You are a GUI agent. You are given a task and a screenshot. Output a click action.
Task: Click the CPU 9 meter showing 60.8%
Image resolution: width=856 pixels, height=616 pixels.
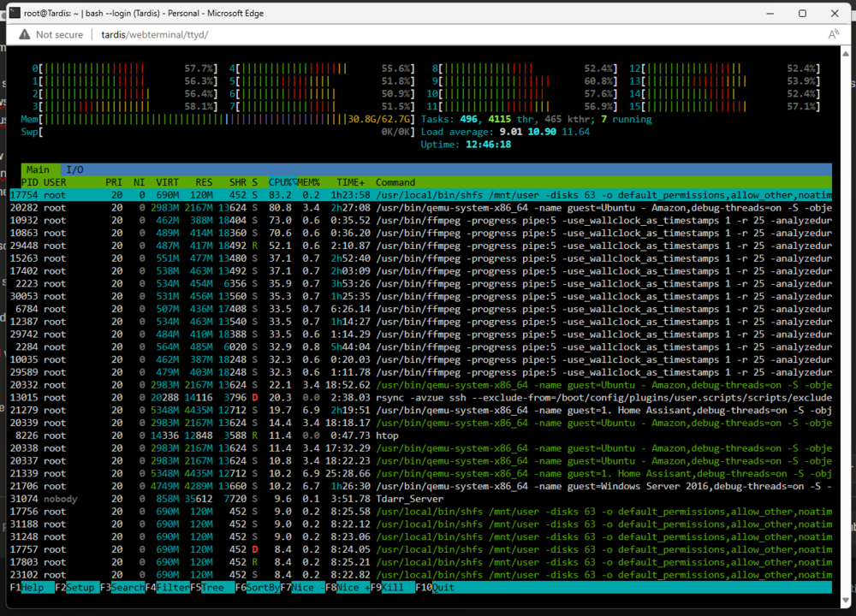click(525, 81)
